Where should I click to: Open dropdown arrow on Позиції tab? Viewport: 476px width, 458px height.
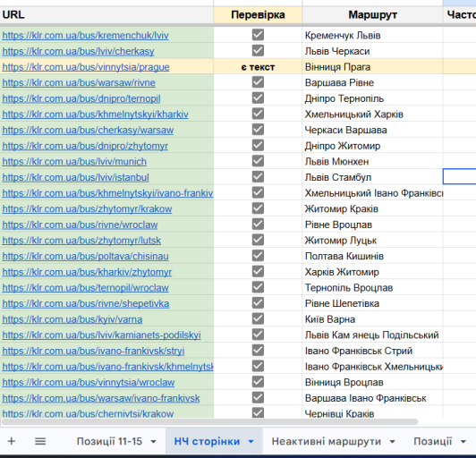tap(463, 442)
